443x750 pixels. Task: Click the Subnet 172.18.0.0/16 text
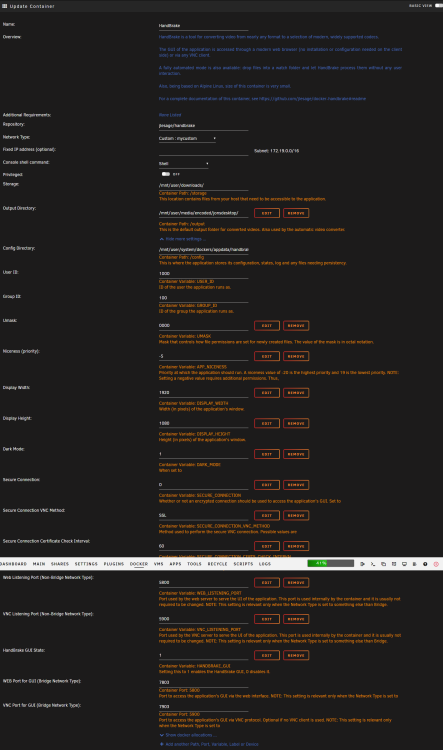click(x=277, y=151)
